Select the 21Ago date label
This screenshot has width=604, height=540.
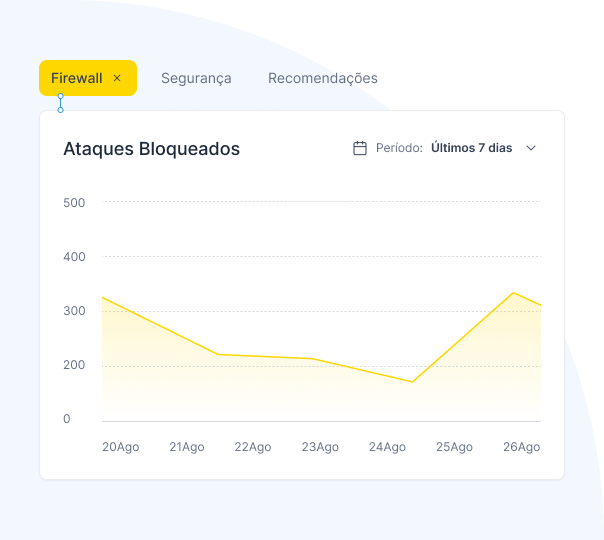point(186,447)
